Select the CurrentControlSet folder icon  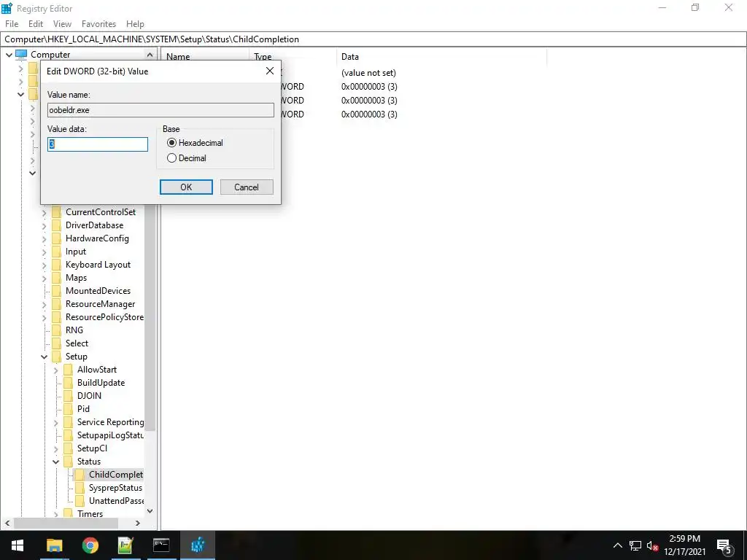[x=56, y=212]
